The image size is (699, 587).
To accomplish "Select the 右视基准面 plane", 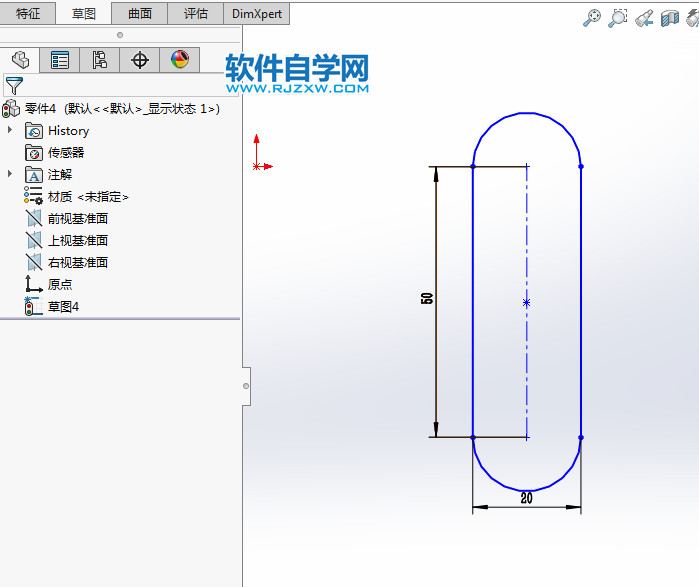I will point(78,262).
